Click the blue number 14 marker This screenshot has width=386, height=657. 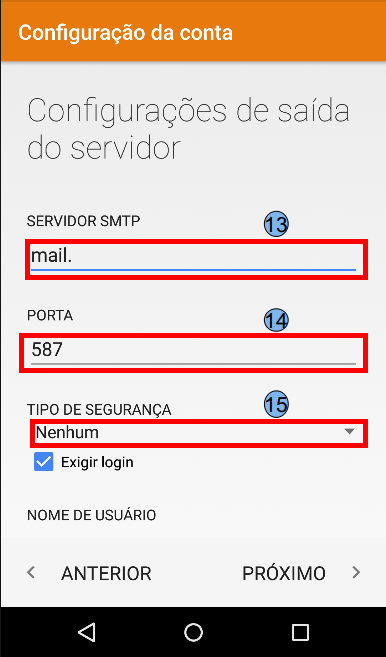pos(276,321)
